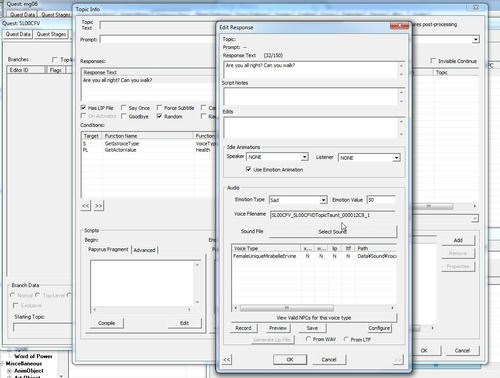Click the << previous conditions arrow button

(x=86, y=206)
